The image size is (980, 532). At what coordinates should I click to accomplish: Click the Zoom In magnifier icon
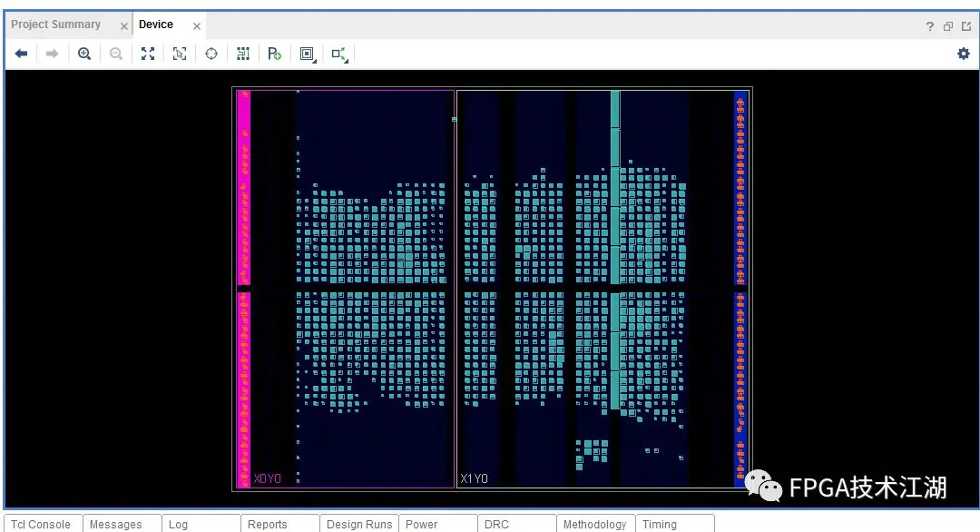tap(84, 54)
